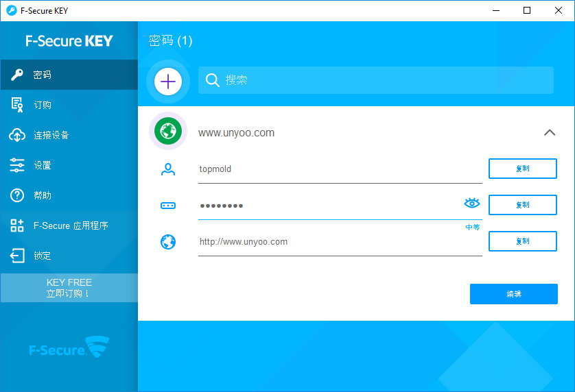Choose 锁定 to lock the vault

tap(69, 256)
